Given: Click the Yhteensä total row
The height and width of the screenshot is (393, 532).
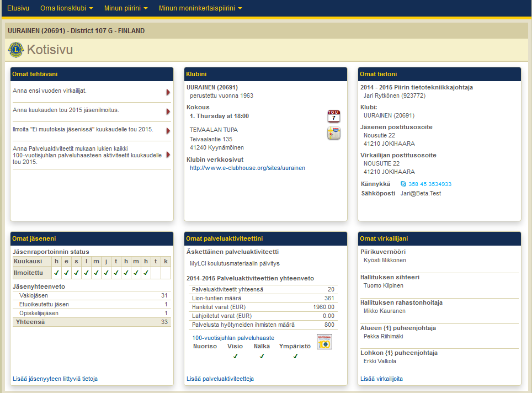Looking at the screenshot, I should point(92,322).
